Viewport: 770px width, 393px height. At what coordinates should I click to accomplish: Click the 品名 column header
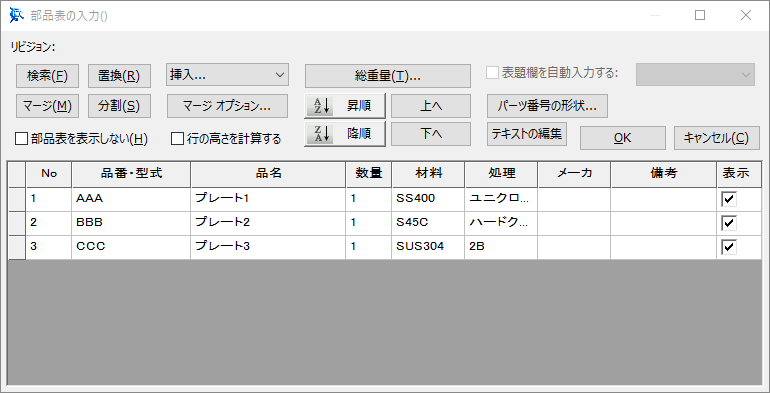[268, 173]
